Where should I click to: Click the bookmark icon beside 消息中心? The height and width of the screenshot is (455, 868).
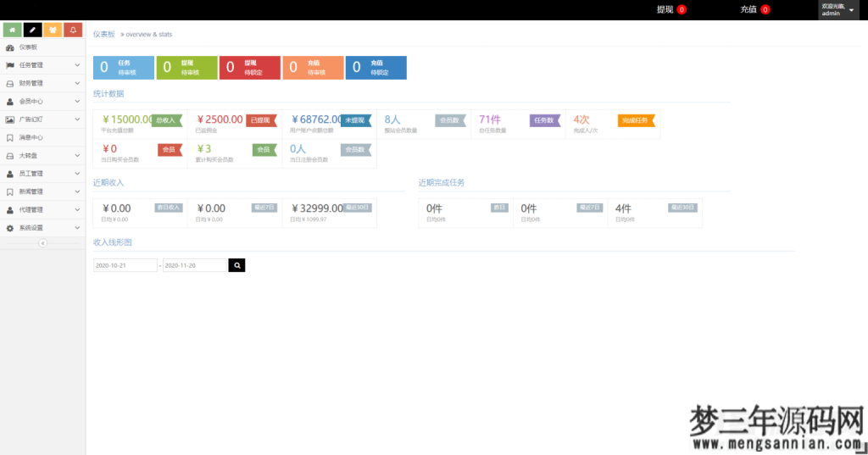[x=10, y=138]
